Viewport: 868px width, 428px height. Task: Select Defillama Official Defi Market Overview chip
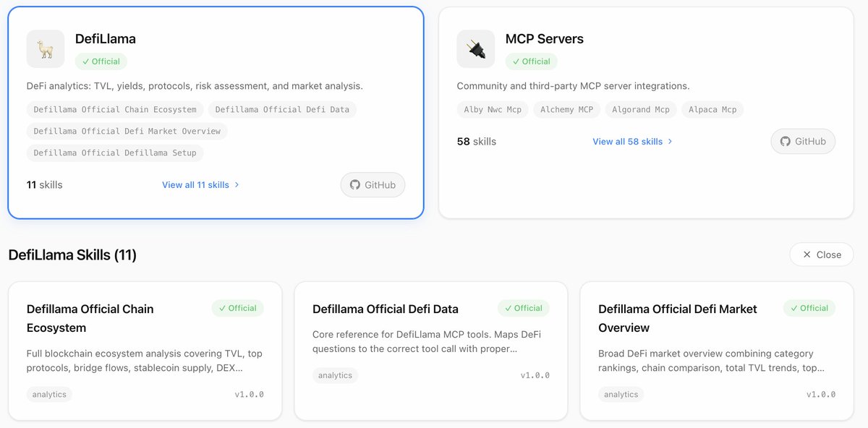[127, 132]
